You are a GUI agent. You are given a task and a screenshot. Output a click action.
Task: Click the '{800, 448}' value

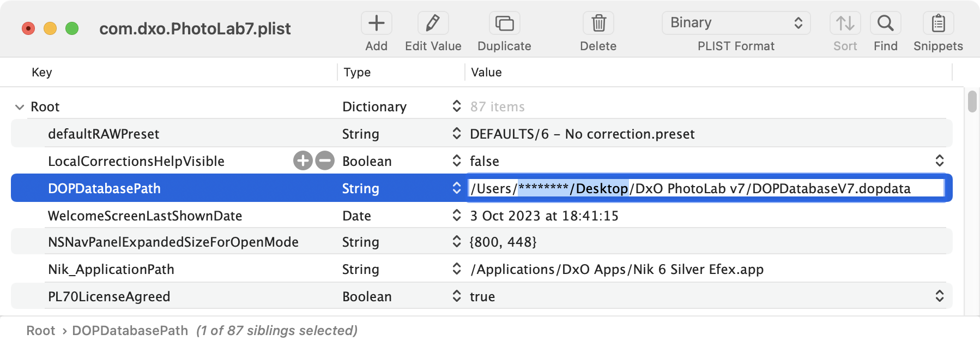(x=503, y=242)
